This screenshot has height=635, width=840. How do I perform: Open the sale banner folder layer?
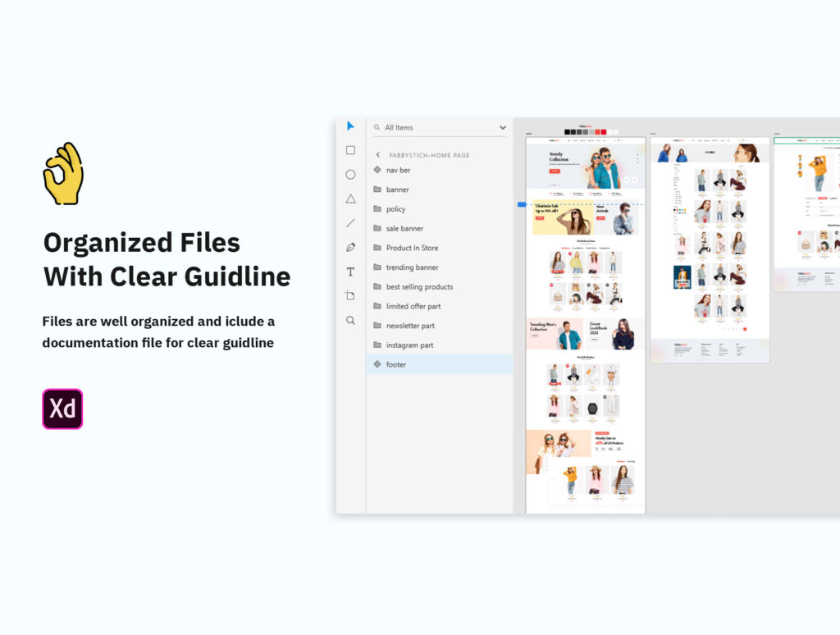point(404,228)
